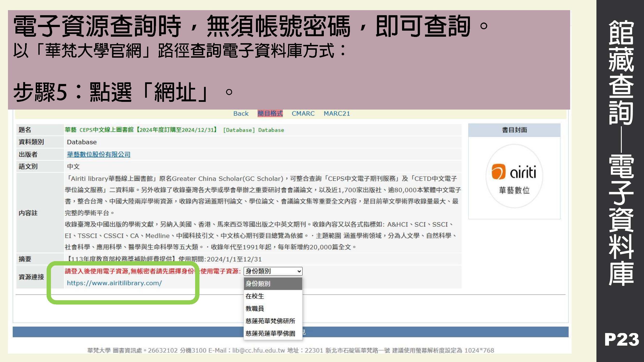Select 在校生 identity option
This screenshot has height=362, width=644.
coord(273,296)
